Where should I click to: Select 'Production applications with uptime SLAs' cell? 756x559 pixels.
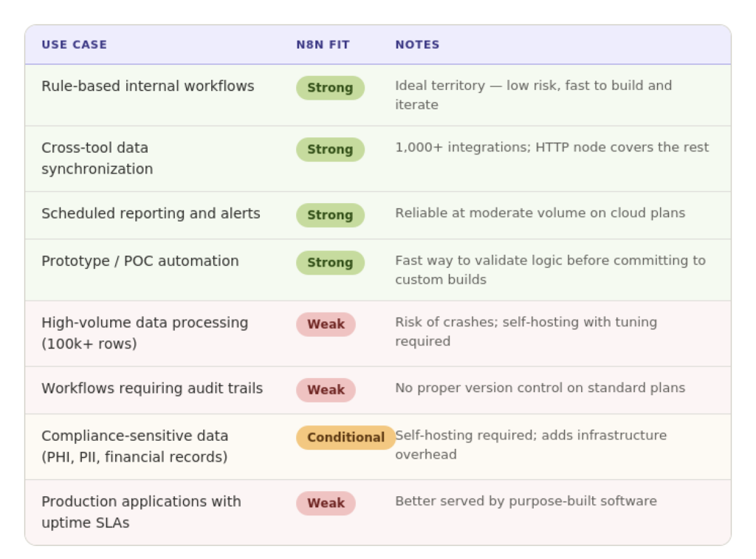pos(141,512)
